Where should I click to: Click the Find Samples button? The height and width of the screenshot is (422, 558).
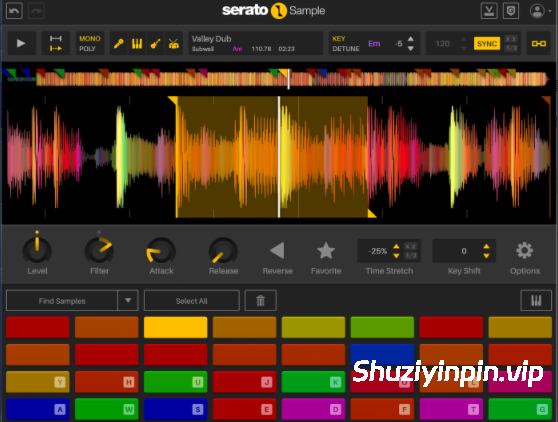62,301
